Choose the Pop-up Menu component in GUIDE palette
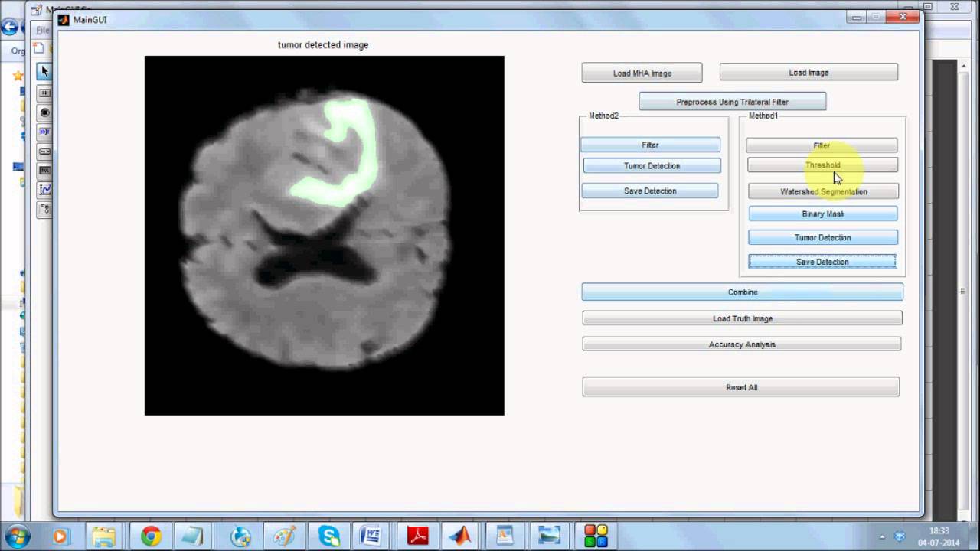The width and height of the screenshot is (980, 551). pyautogui.click(x=44, y=151)
